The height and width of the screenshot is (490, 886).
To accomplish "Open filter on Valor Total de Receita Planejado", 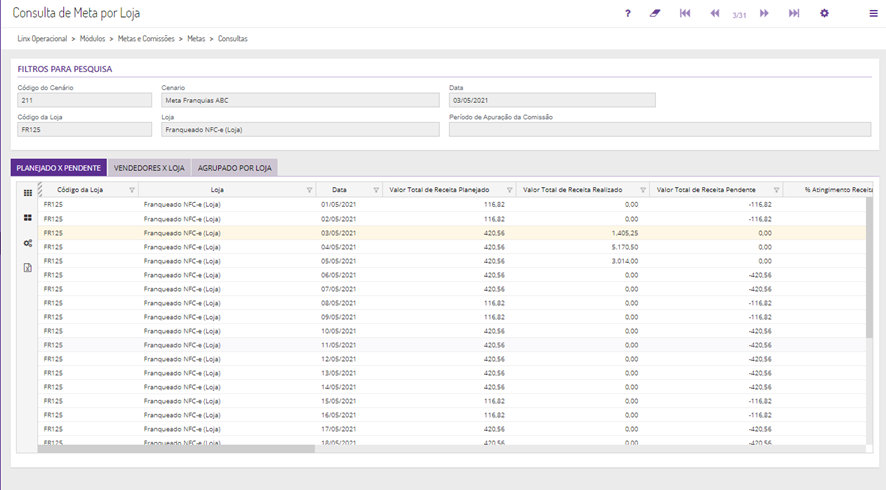I will point(509,190).
